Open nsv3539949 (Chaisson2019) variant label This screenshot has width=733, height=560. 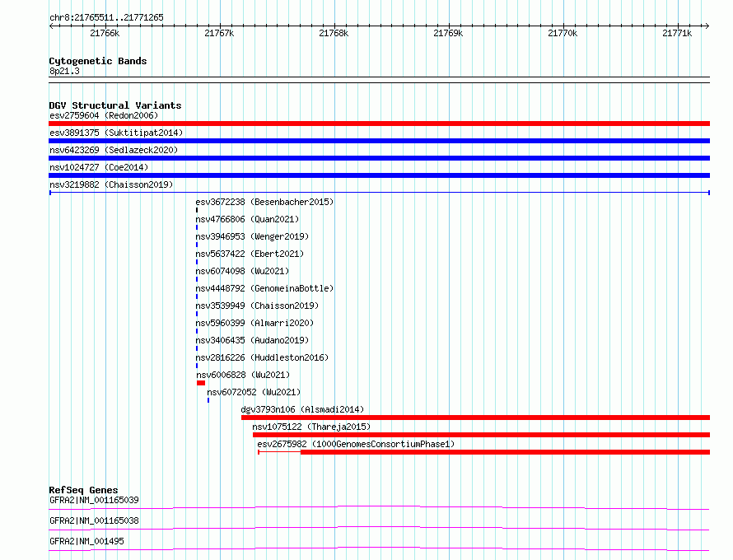[257, 306]
